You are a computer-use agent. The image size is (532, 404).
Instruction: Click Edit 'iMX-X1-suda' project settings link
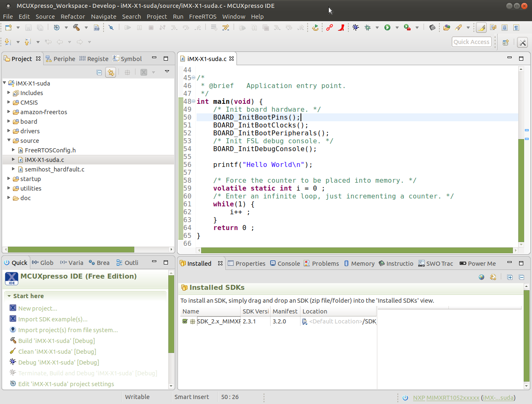pyautogui.click(x=66, y=384)
